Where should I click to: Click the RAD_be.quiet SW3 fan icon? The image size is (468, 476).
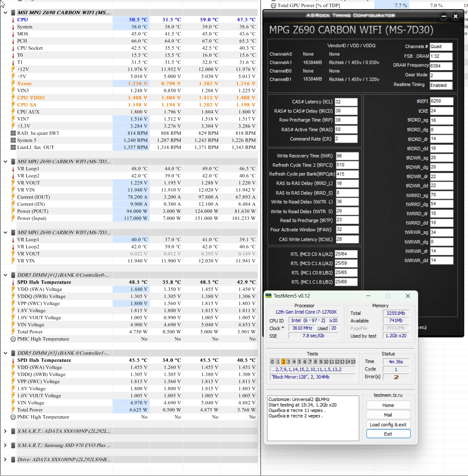tap(13, 133)
